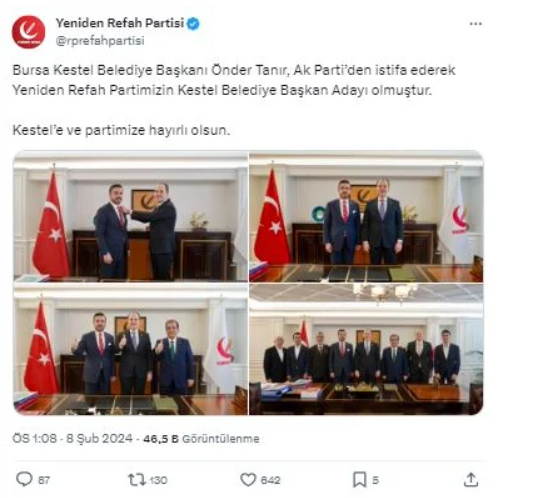Open the Yeniden Refah Partisi display name

tap(120, 23)
